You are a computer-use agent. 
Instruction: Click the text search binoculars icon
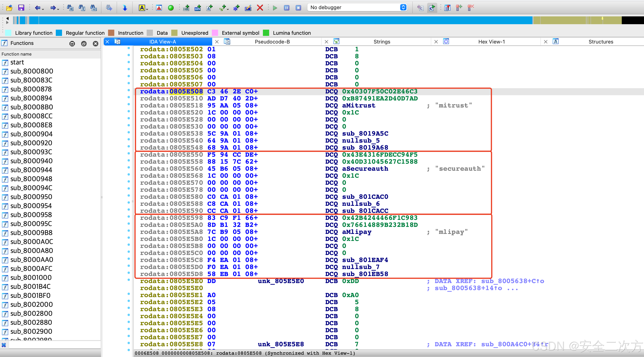pos(82,8)
